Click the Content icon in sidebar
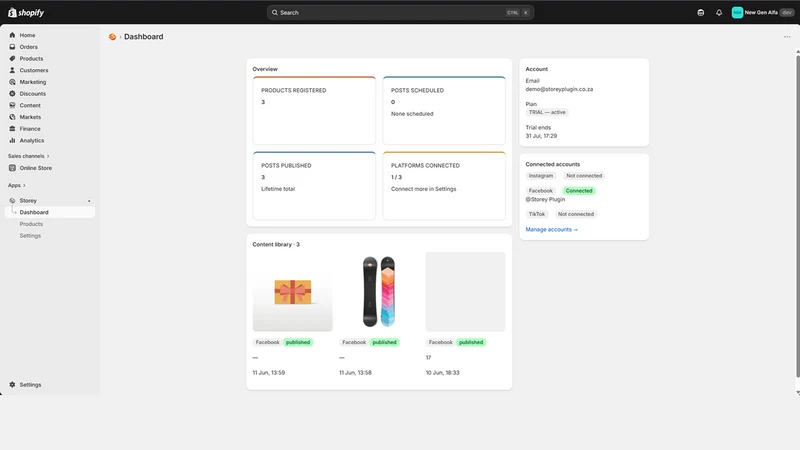The image size is (800, 450). pos(12,106)
